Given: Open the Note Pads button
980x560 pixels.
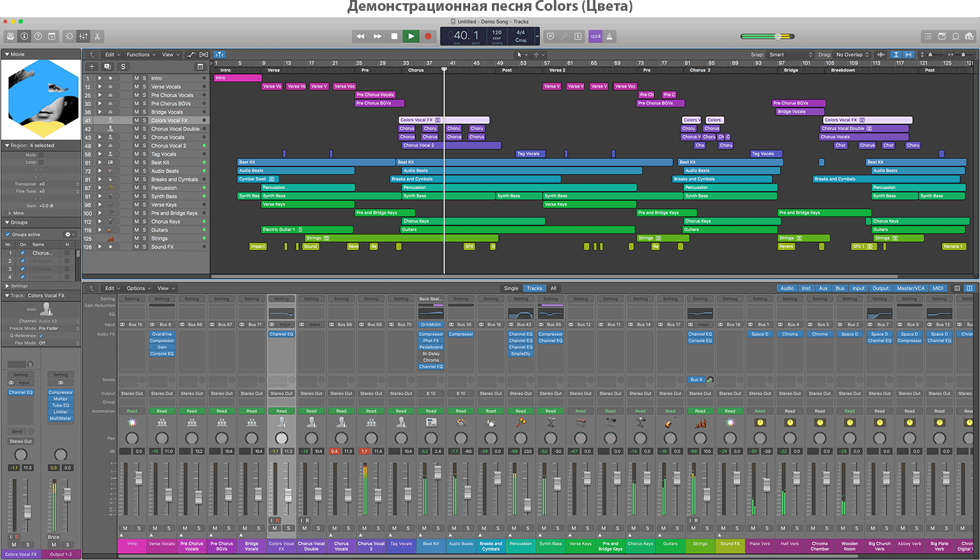Looking at the screenshot, I should tap(942, 36).
